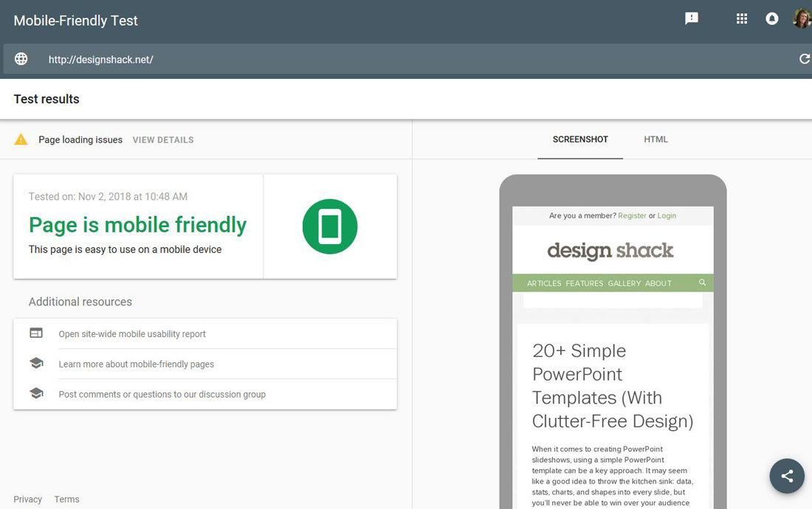
Task: Switch to the HTML tab
Action: click(656, 139)
